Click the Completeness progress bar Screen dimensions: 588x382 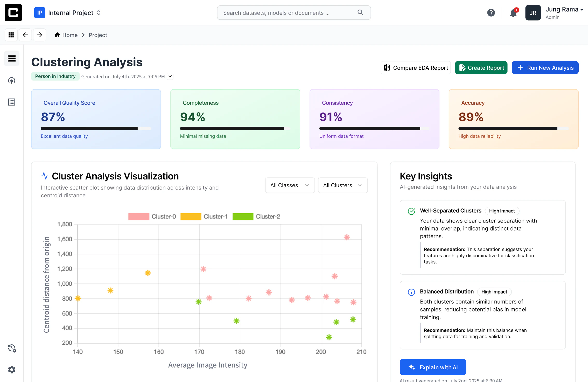(235, 128)
